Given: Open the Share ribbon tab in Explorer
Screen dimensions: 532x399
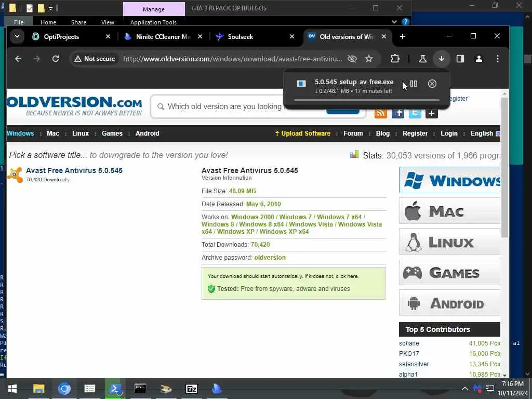Looking at the screenshot, I should point(78,22).
